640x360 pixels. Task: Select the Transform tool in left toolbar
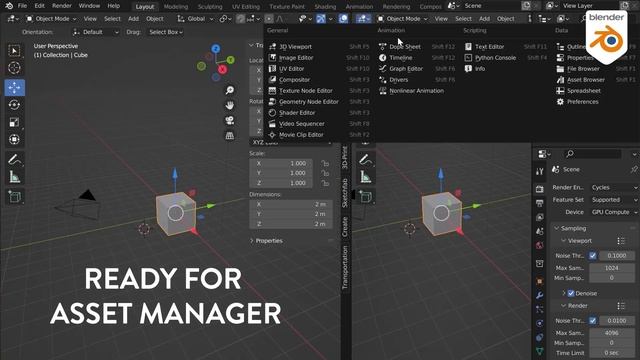(x=14, y=139)
